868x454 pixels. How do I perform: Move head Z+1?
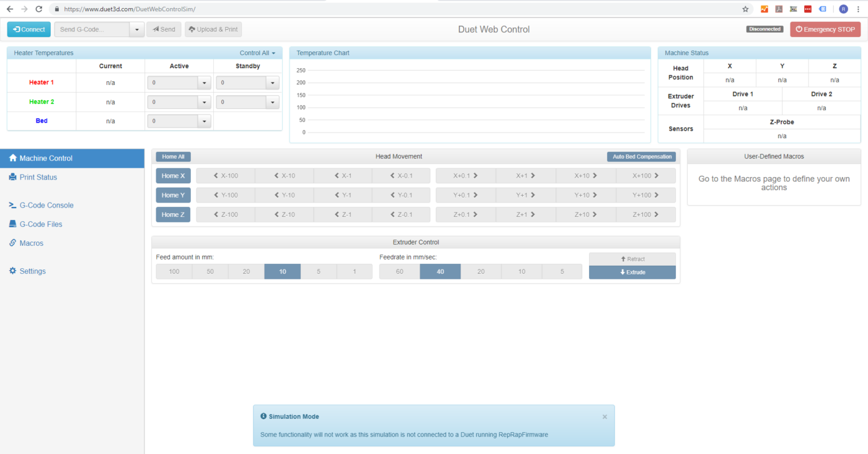(526, 214)
